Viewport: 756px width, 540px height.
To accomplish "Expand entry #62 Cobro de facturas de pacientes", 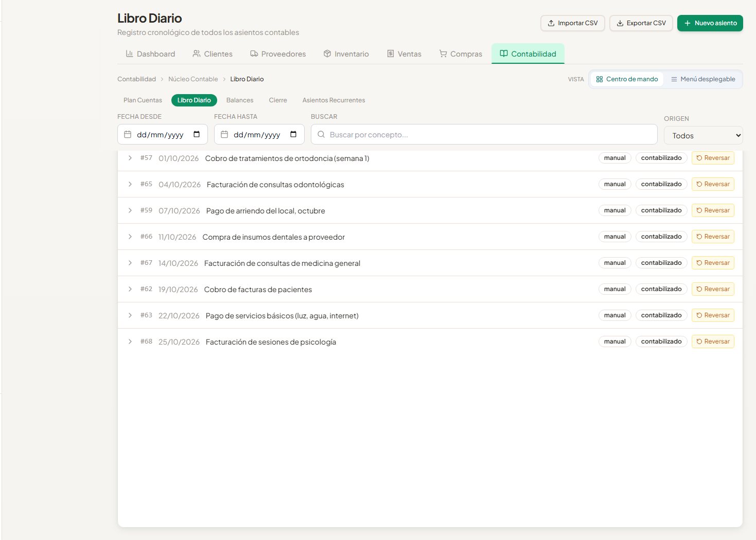I will tap(130, 289).
